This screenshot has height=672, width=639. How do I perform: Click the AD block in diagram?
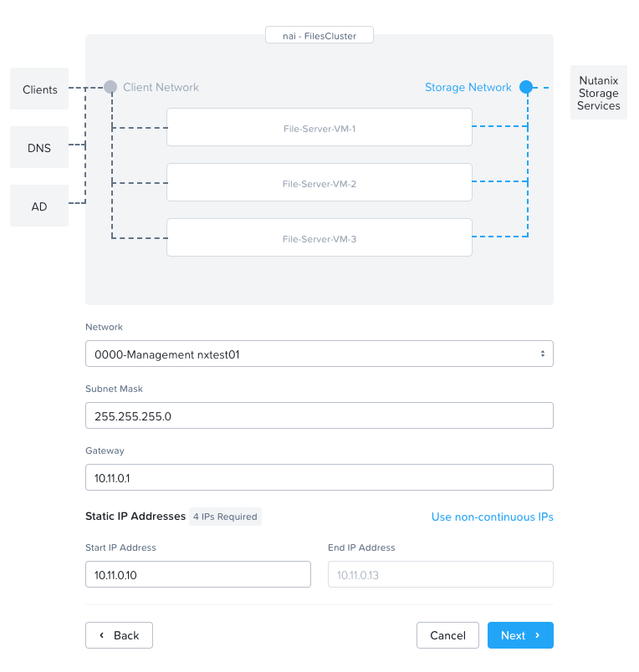pos(39,206)
